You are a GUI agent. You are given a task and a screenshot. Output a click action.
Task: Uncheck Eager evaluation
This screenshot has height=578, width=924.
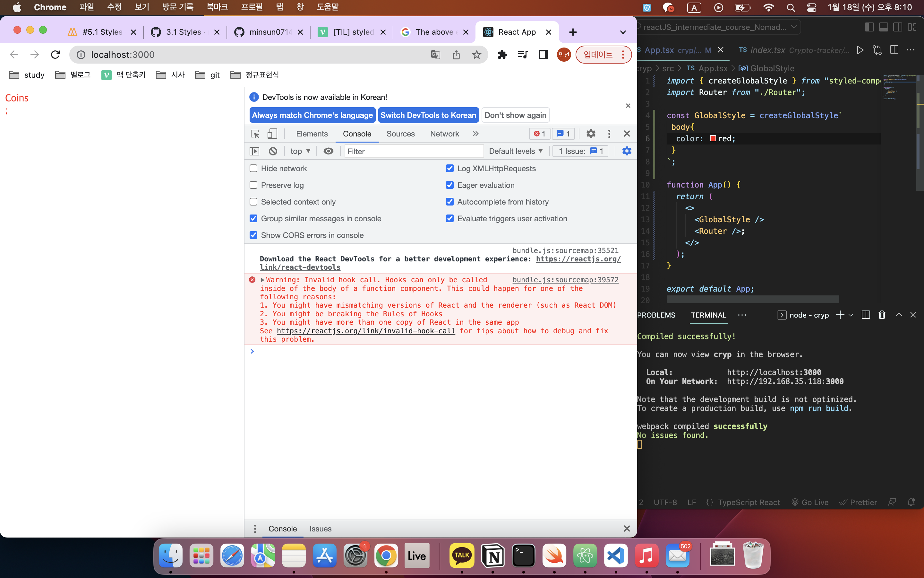click(x=450, y=185)
